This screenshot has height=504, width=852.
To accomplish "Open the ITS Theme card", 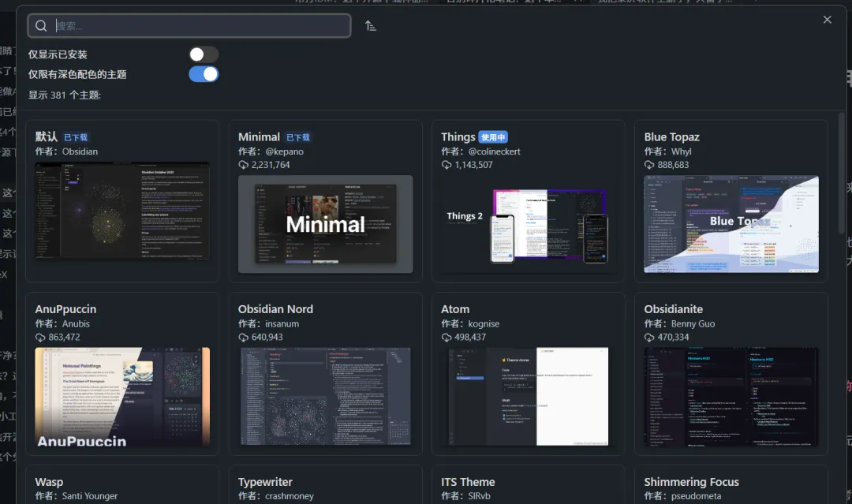I will (528, 484).
